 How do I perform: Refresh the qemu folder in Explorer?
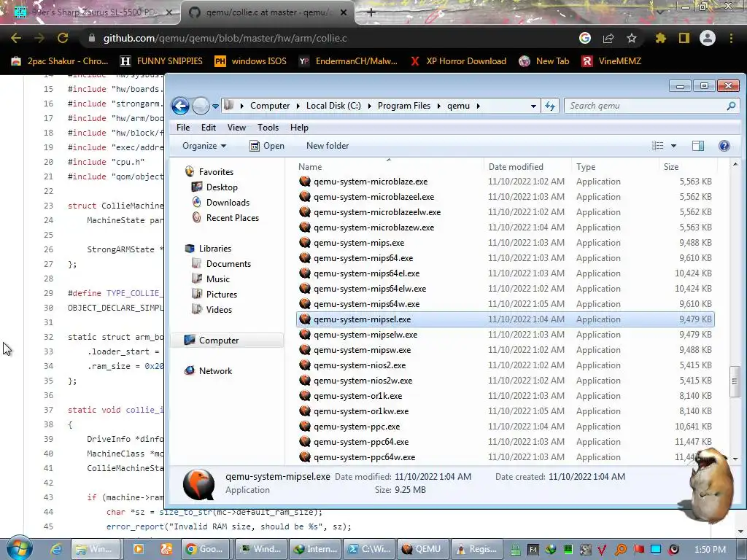[550, 106]
